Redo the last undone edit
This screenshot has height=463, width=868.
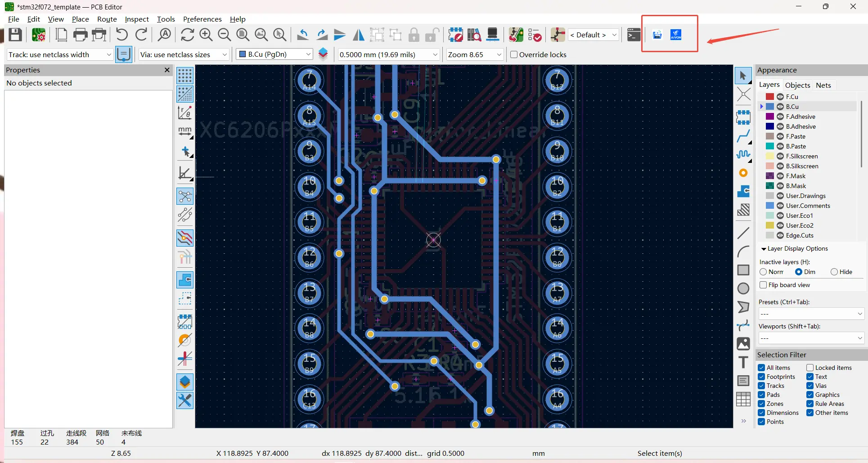coord(141,35)
